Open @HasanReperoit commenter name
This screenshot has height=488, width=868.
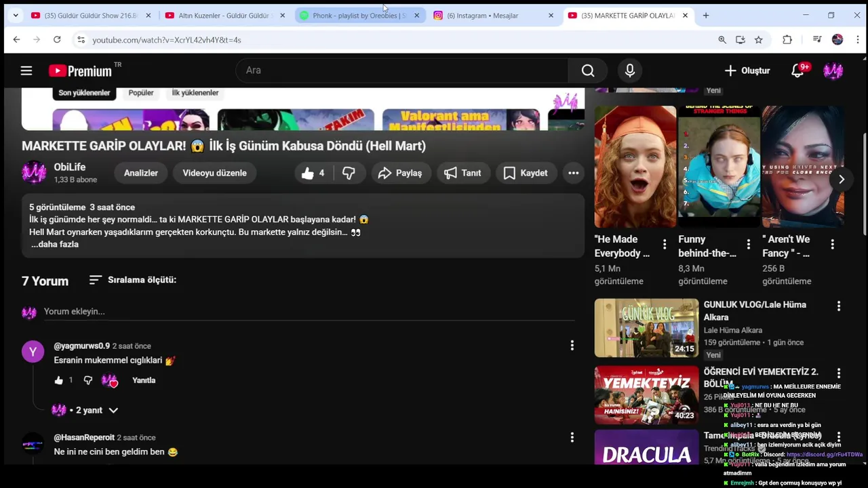click(x=84, y=437)
